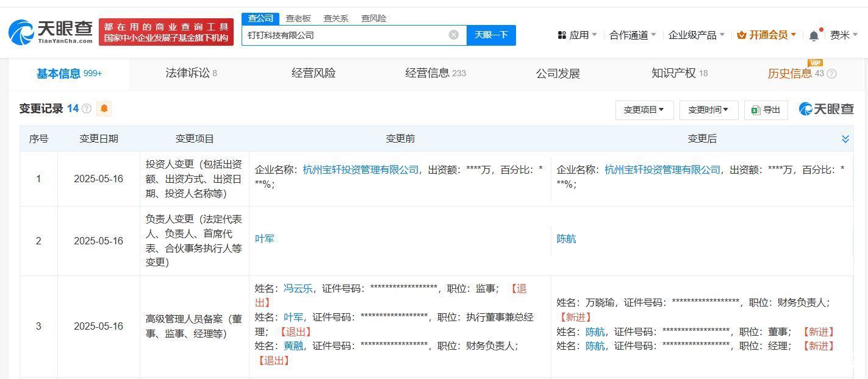Open 杭州宝轩投资管理有限公司 link in 变更后 column
868x379 pixels.
pyautogui.click(x=662, y=169)
